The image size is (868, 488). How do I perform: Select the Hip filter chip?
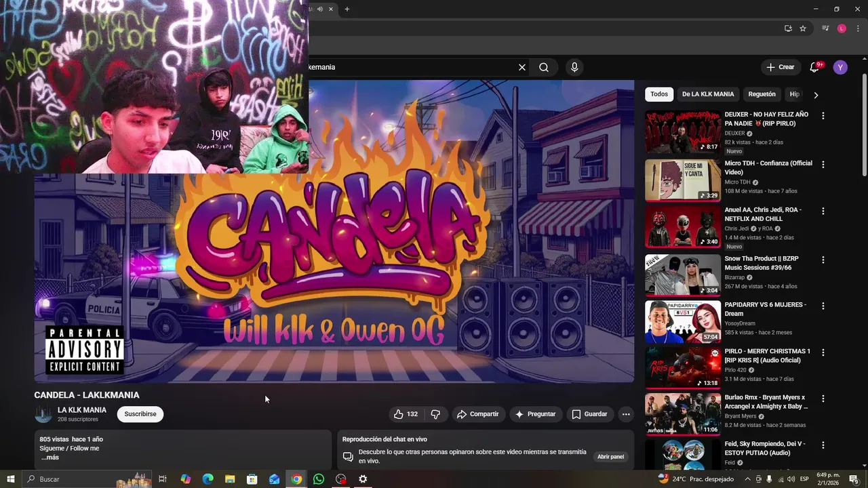[x=794, y=94]
